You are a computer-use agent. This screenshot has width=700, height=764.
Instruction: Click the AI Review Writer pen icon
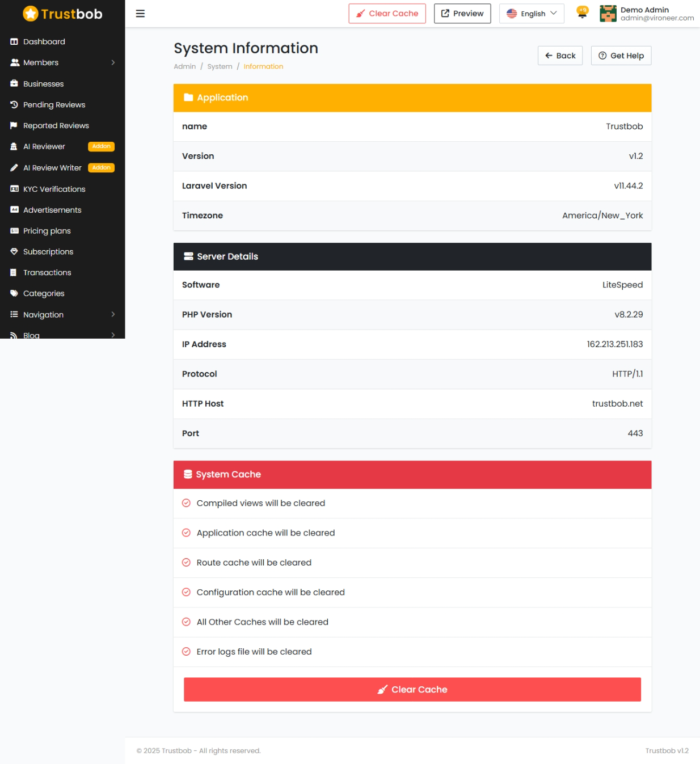pyautogui.click(x=14, y=167)
